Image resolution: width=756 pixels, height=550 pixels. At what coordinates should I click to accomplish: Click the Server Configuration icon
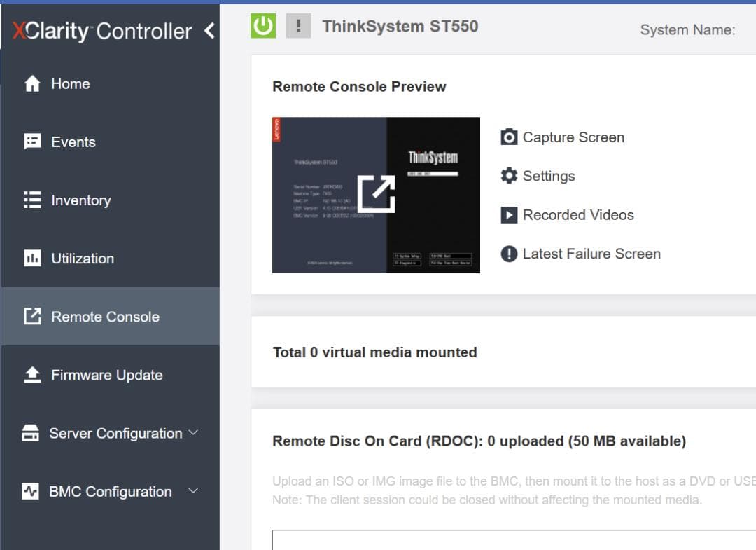coord(31,434)
